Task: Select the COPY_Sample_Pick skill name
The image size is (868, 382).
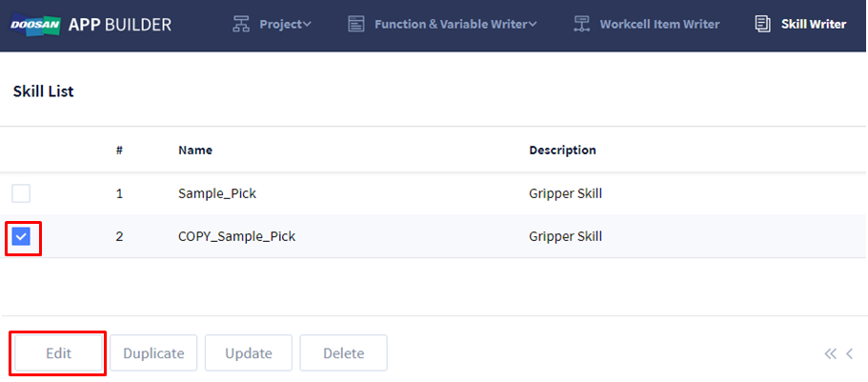Action: click(236, 236)
